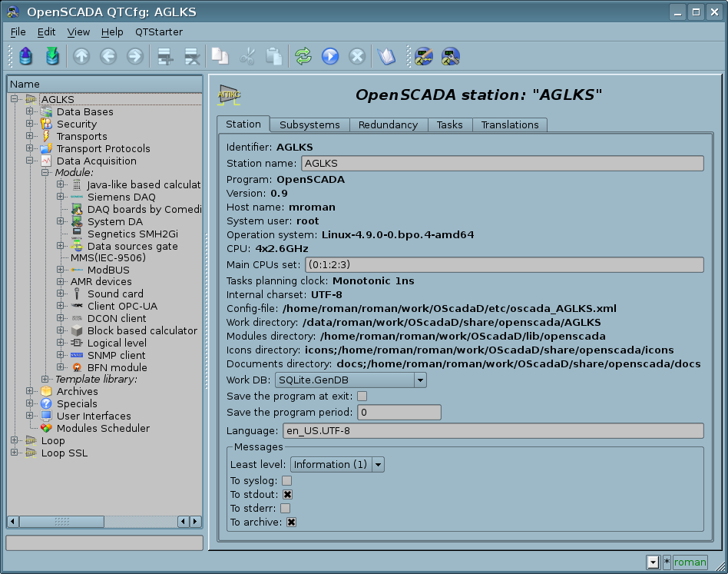Toggle Save the program at exit checkbox
Screen dimensions: 728x574
tap(362, 396)
